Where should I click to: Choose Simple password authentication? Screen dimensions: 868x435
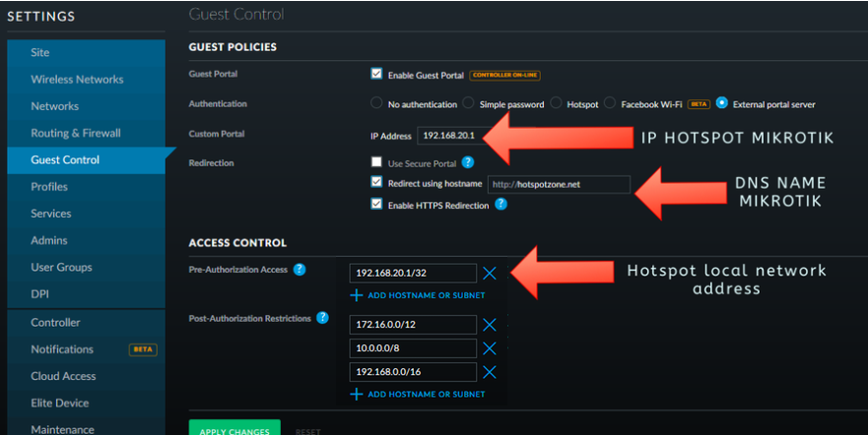pyautogui.click(x=469, y=103)
